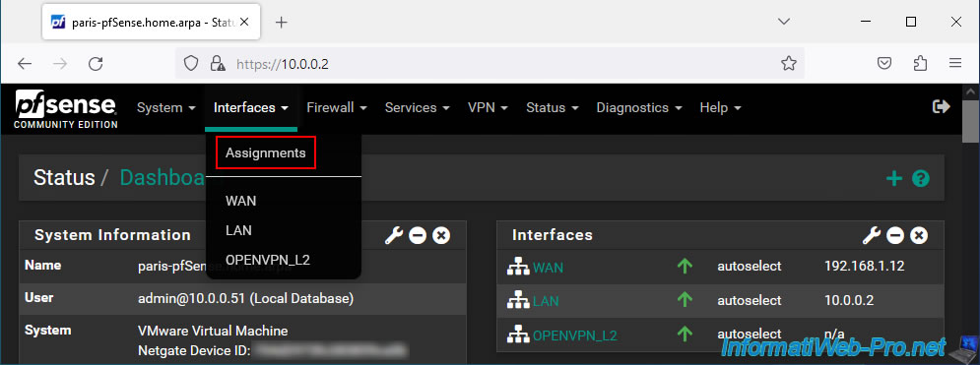The width and height of the screenshot is (980, 365).
Task: Close the Interfaces widget
Action: (919, 235)
